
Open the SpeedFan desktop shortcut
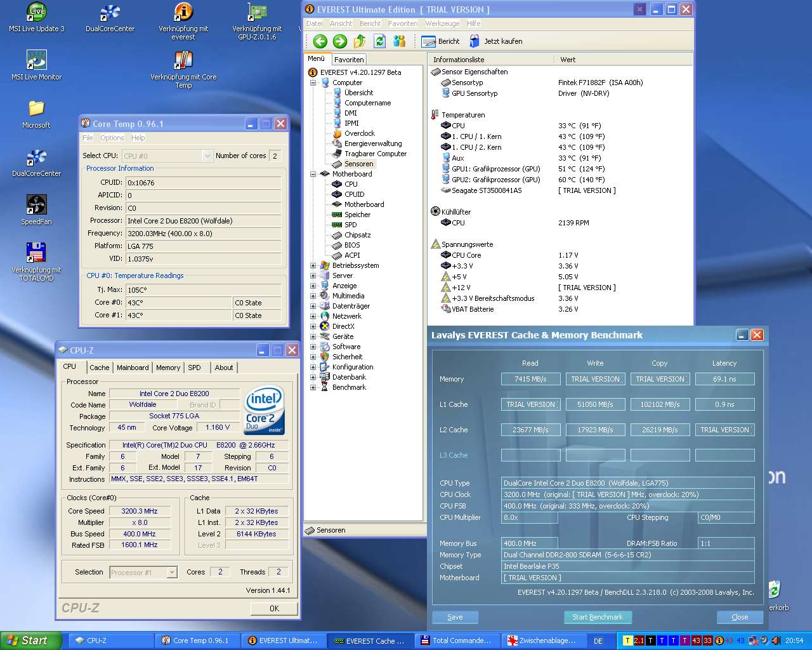click(36, 205)
